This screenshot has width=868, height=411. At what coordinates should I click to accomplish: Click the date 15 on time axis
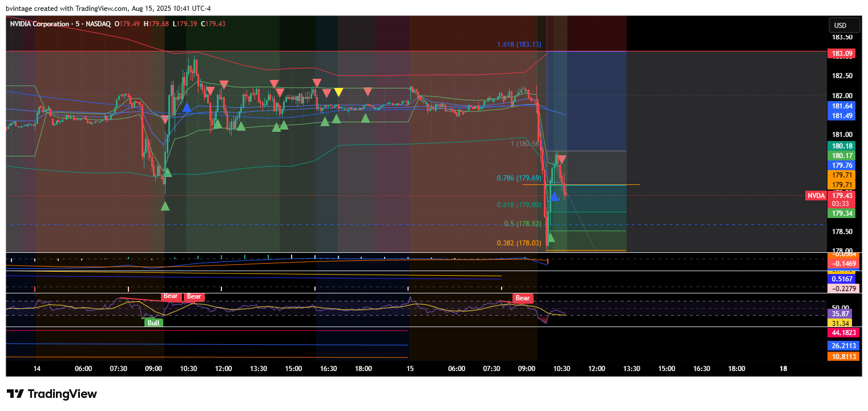pos(410,369)
